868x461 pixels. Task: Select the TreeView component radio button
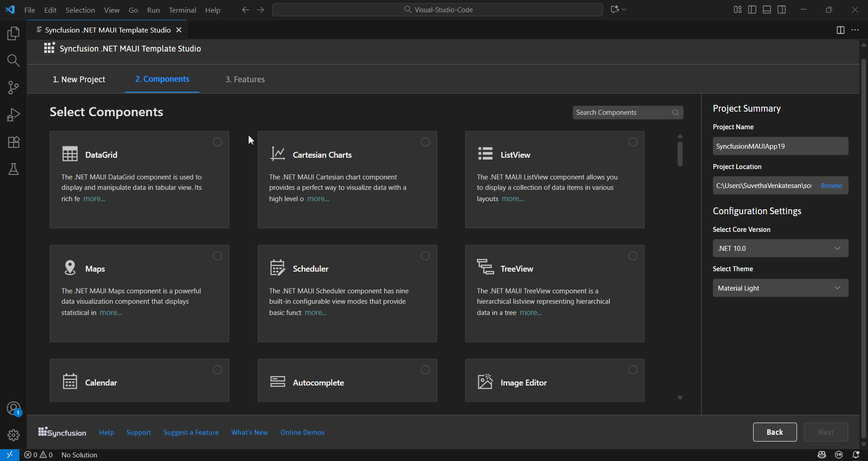pos(633,256)
